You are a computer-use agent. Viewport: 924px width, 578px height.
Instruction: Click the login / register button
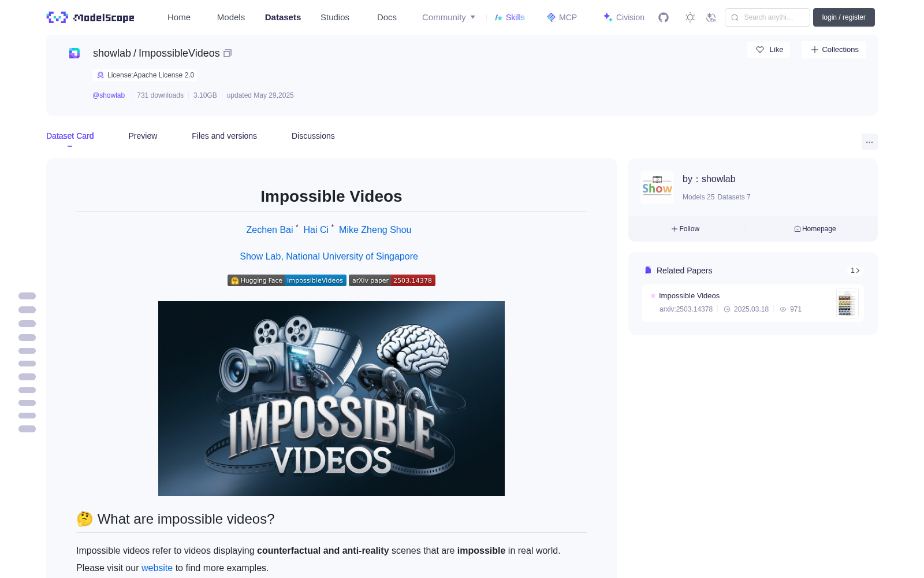tap(844, 17)
